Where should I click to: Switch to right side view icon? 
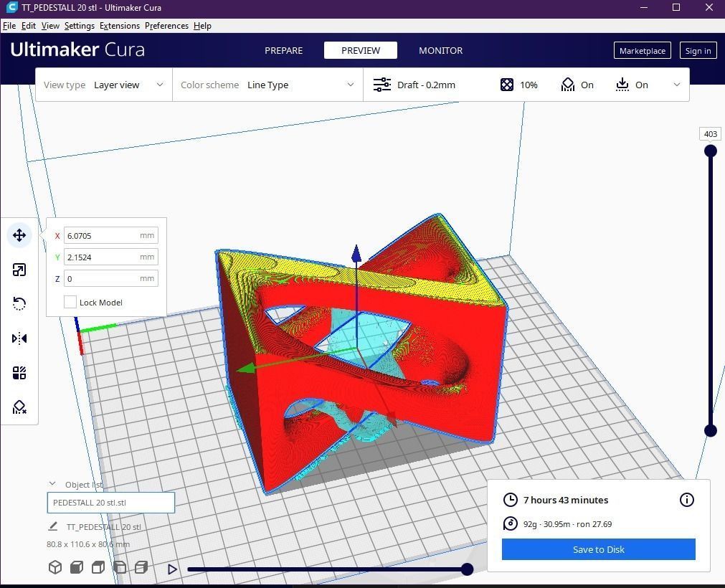[x=141, y=567]
